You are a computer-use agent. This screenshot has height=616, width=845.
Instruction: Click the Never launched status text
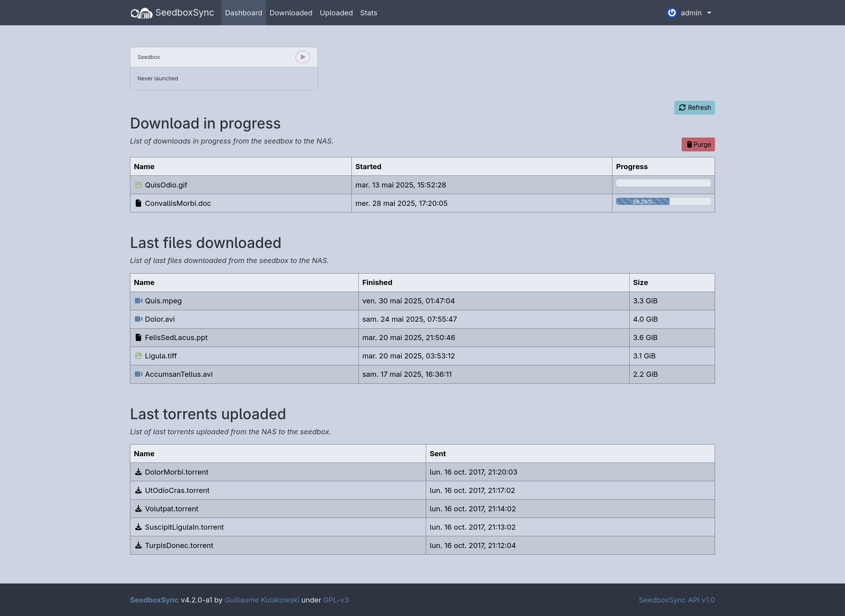tap(157, 78)
